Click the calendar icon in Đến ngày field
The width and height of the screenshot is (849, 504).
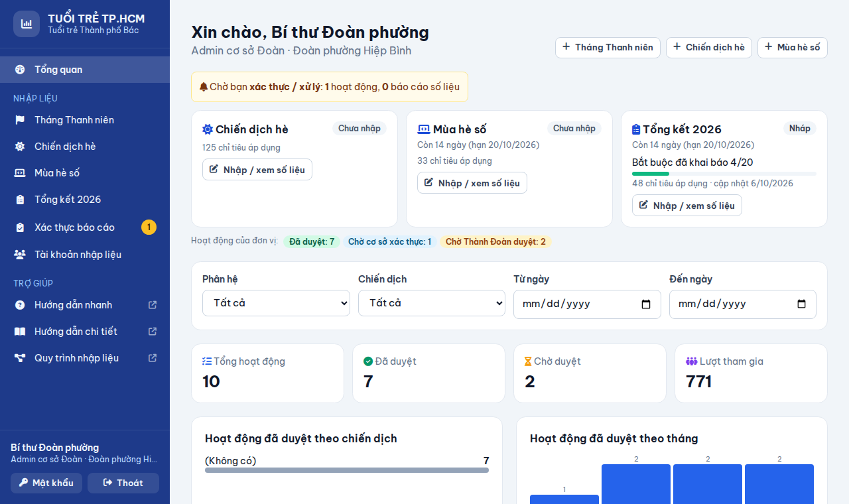[801, 304]
